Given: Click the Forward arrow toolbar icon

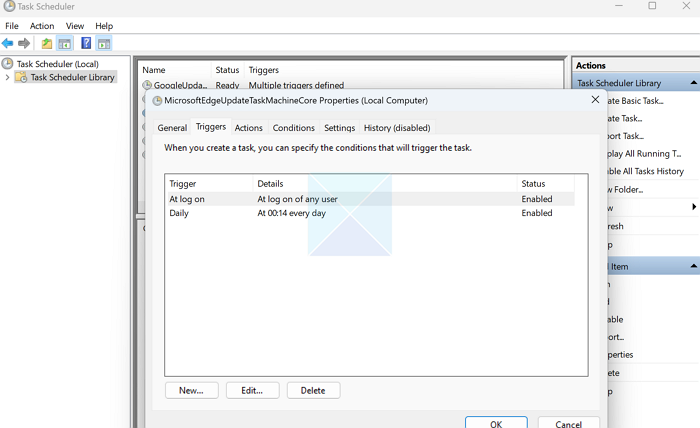Looking at the screenshot, I should pos(24,43).
